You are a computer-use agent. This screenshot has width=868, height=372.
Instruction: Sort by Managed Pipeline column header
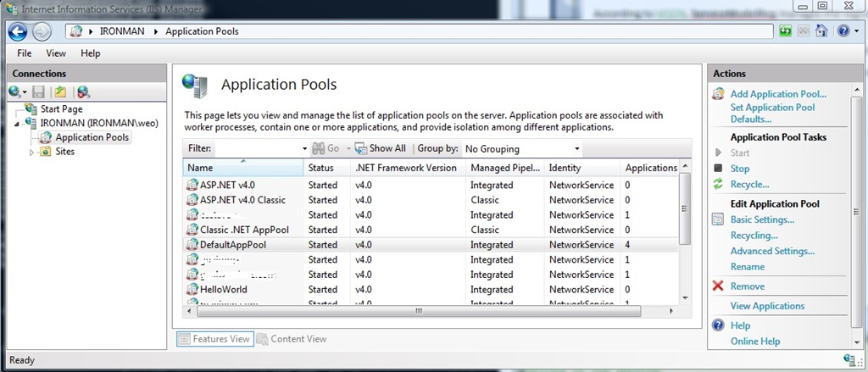(505, 168)
